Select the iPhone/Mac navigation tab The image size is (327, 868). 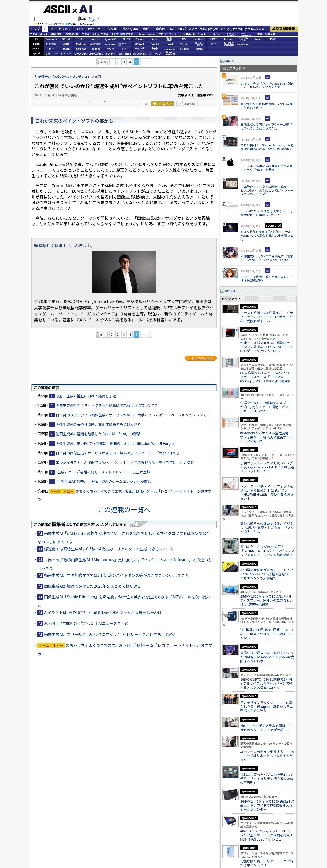click(x=129, y=29)
